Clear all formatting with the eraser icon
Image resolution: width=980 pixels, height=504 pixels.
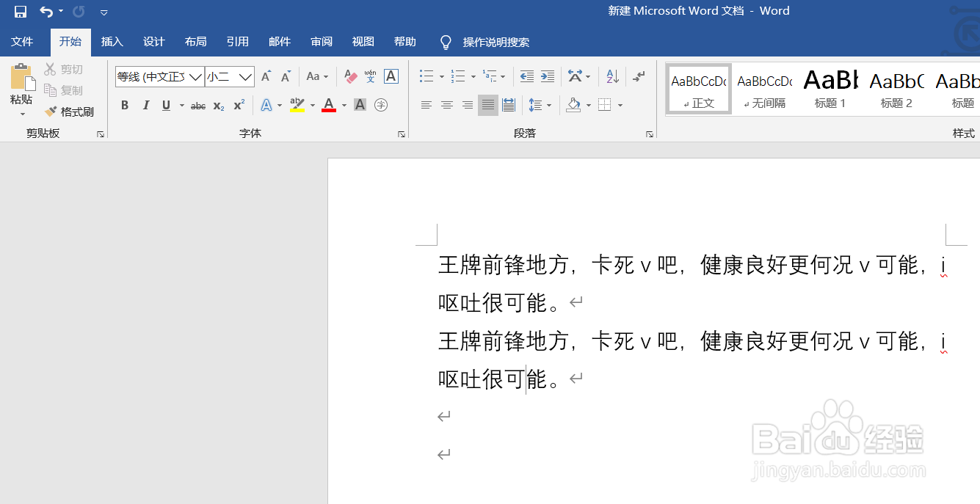pyautogui.click(x=351, y=76)
